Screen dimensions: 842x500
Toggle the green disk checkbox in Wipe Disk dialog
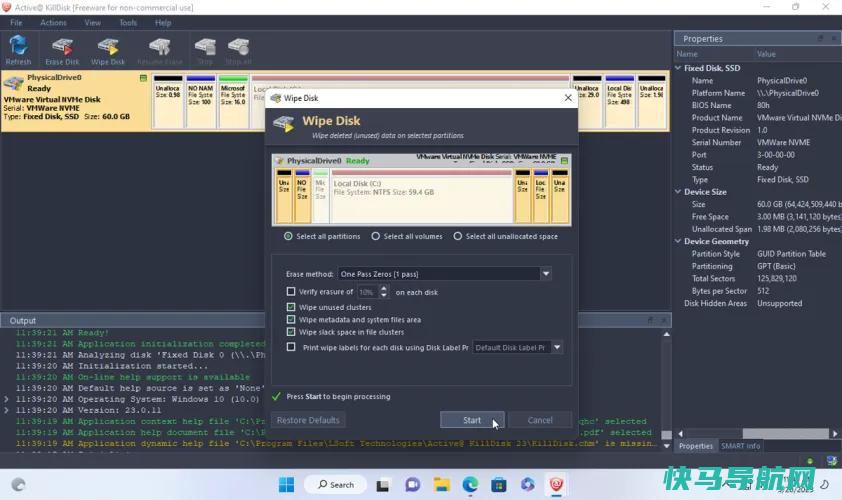[x=564, y=161]
